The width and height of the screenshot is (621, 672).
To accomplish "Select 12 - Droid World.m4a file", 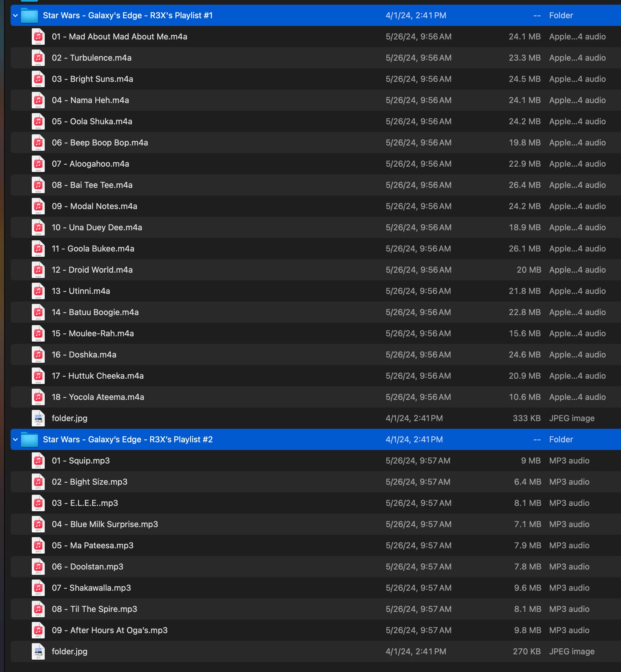I will pos(92,270).
